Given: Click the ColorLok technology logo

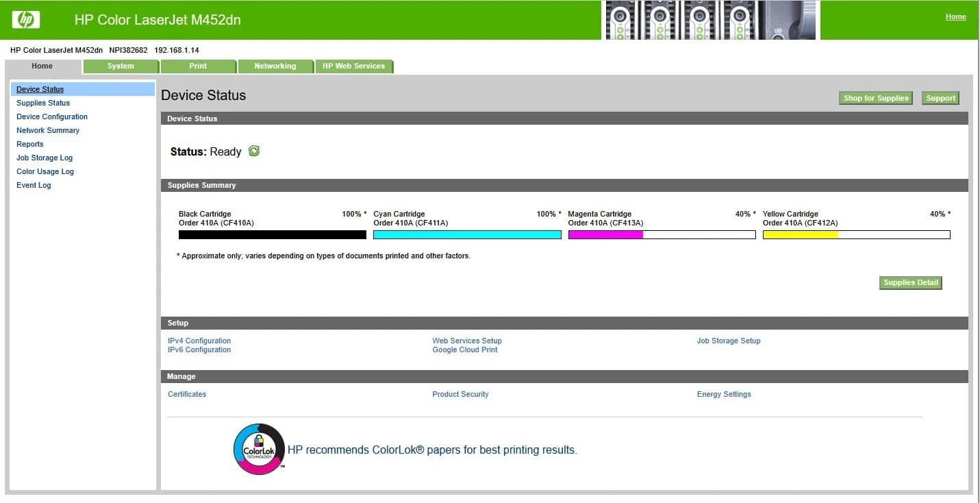Looking at the screenshot, I should click(x=259, y=450).
